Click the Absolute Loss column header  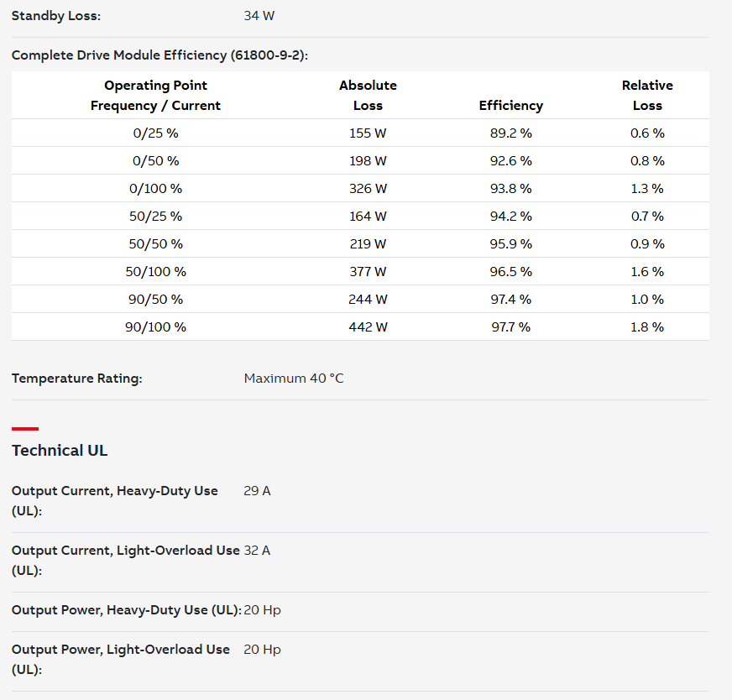click(x=368, y=95)
